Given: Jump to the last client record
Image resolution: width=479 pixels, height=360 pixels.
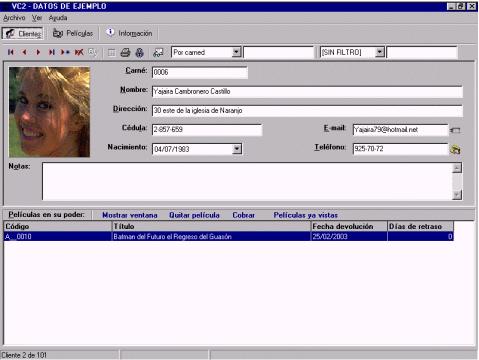Looking at the screenshot, I should click(x=51, y=52).
